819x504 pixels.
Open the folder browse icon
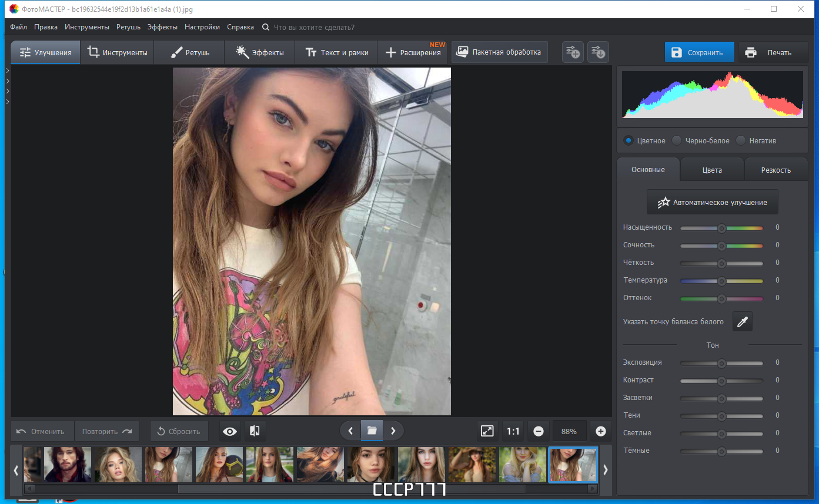(x=372, y=431)
